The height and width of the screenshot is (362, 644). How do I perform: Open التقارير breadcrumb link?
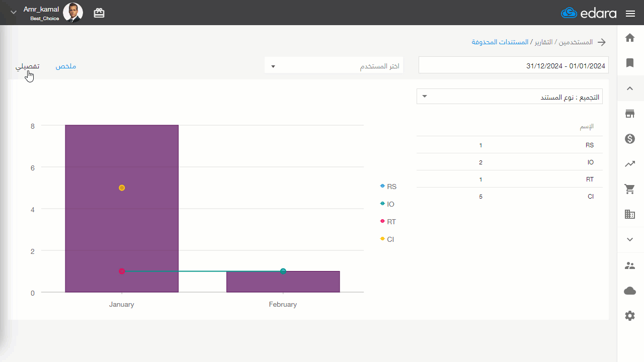542,42
